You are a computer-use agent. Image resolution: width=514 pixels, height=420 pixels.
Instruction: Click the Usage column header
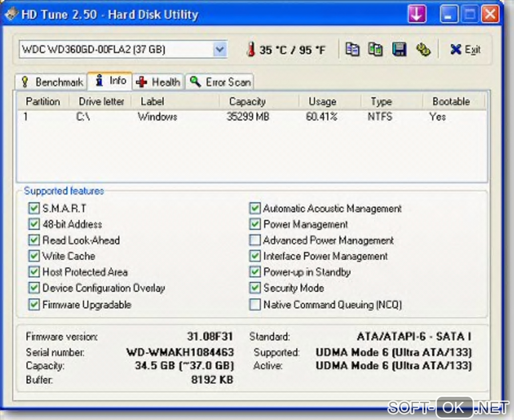(x=322, y=101)
